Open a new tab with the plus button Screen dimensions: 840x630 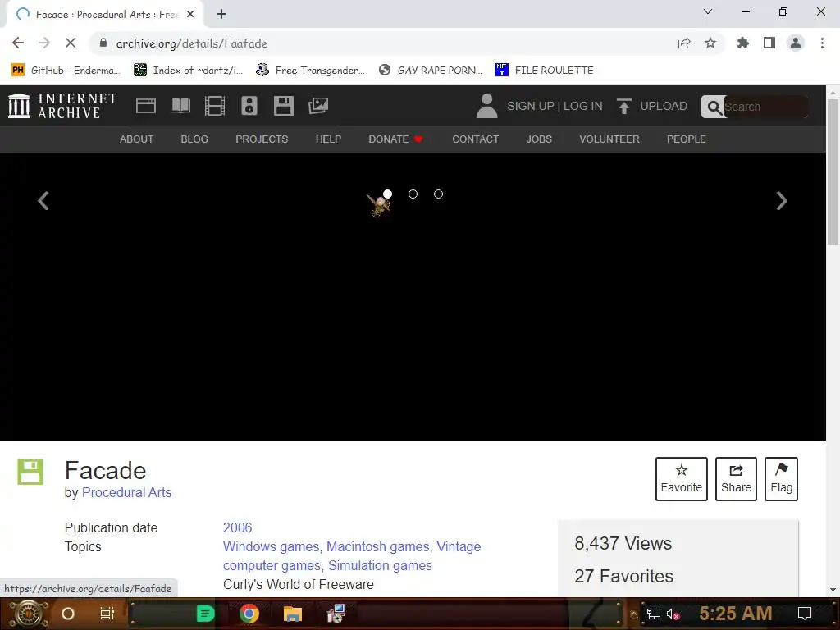pyautogui.click(x=221, y=15)
